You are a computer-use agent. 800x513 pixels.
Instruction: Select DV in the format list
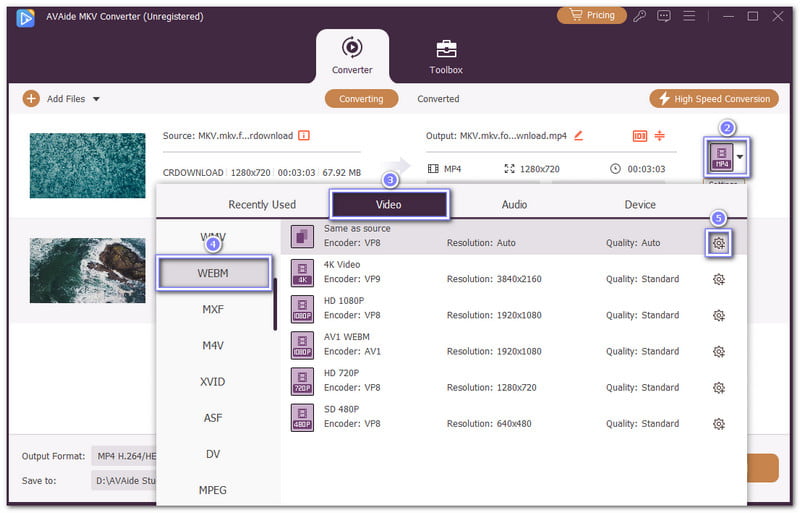click(213, 454)
